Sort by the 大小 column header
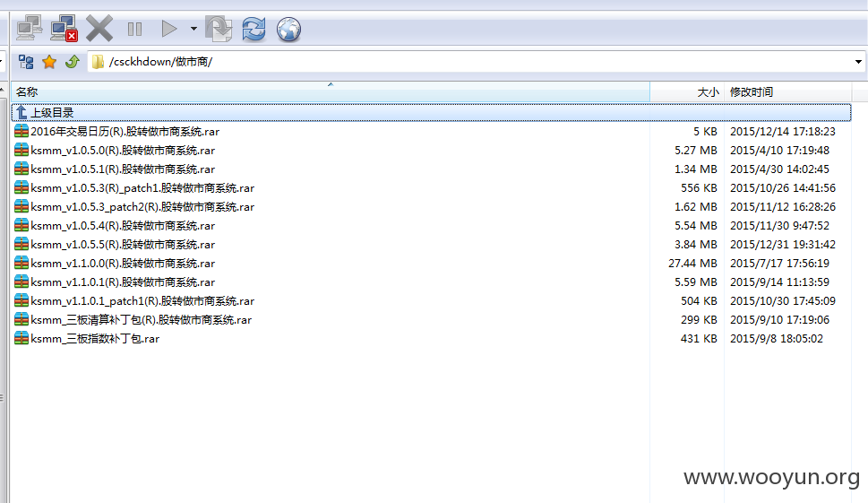Image resolution: width=868 pixels, height=503 pixels. click(687, 92)
